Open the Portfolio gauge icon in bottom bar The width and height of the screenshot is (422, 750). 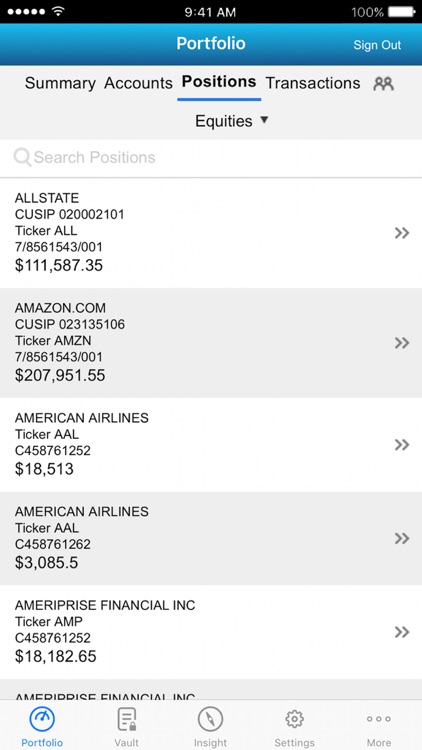(x=42, y=719)
